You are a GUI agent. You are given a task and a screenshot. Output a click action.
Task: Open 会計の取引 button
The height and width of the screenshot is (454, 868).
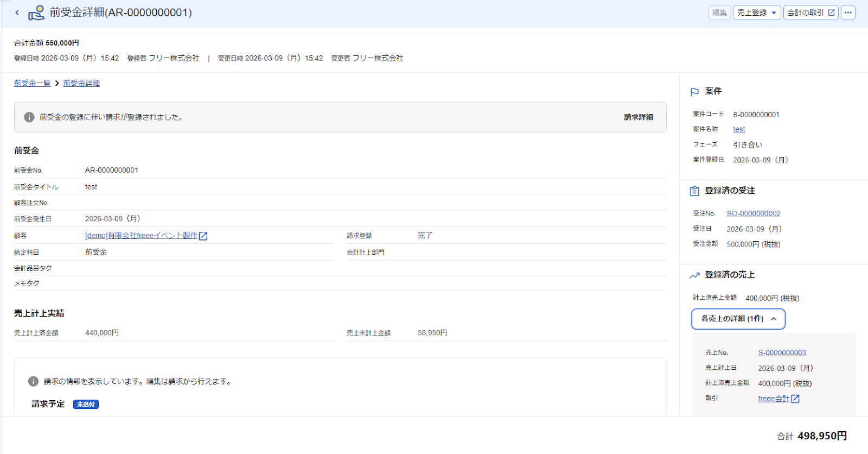coord(810,12)
